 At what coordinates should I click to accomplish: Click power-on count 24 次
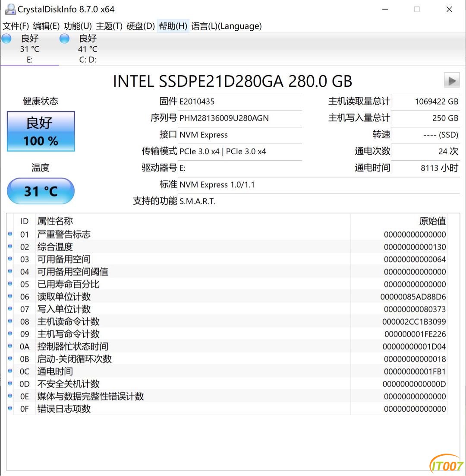[x=426, y=152]
